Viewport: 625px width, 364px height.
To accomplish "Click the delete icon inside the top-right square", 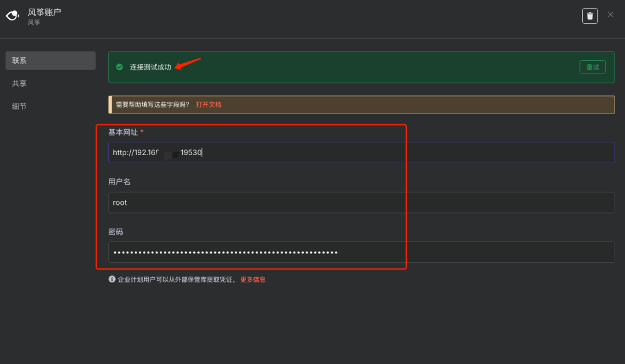I will pos(590,15).
